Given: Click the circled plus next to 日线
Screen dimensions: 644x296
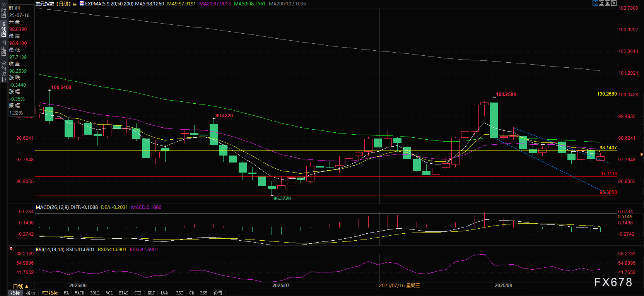Looking at the screenshot, I should click(75, 4).
